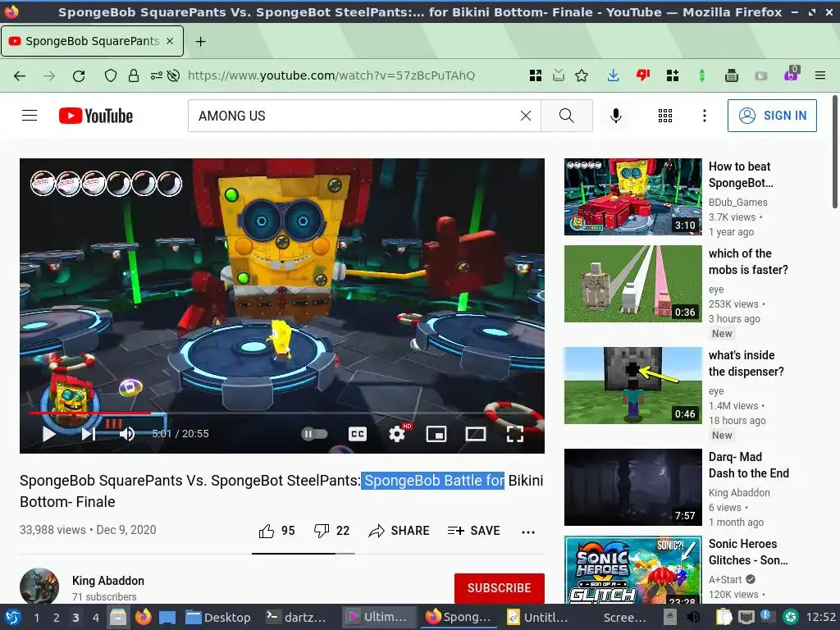Toggle closed captions on the video

(358, 434)
